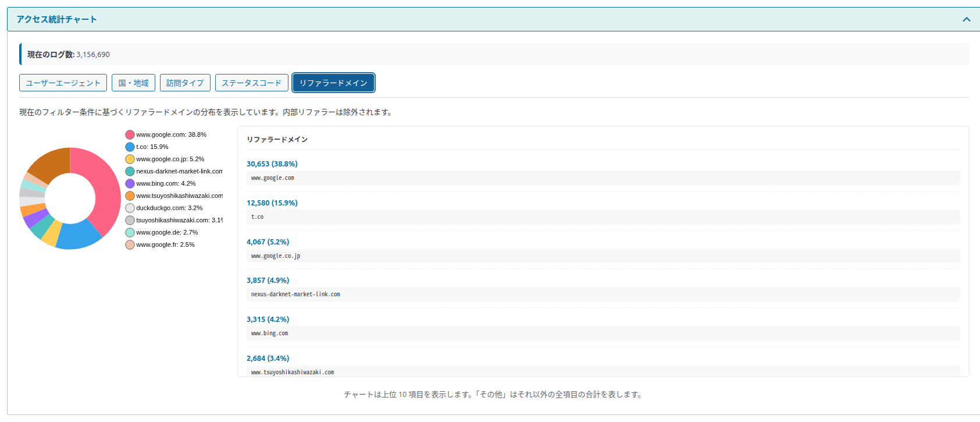This screenshot has height=422, width=980.
Task: Click the www.tsuyoshikashiwazaki.com orange legend swatch
Action: tap(130, 196)
